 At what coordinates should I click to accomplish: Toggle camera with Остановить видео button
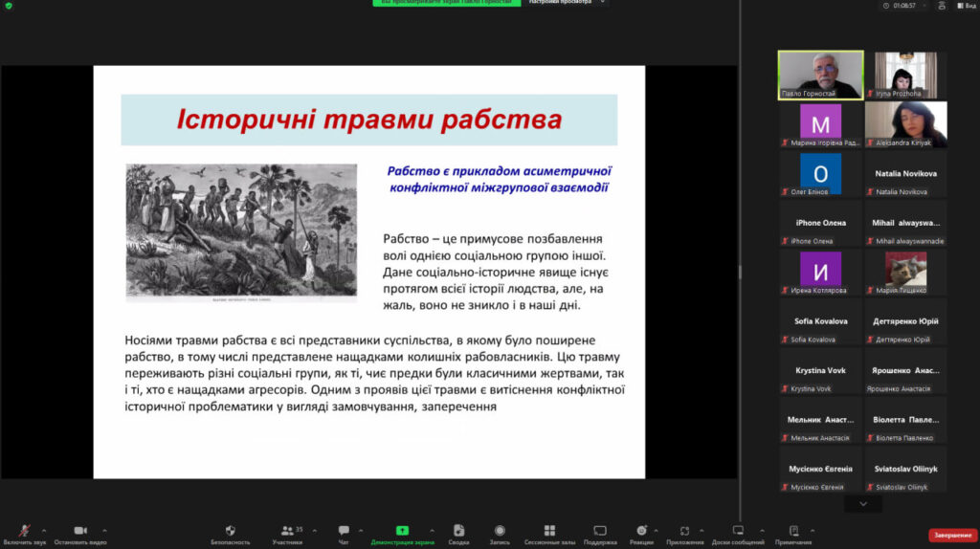[80, 530]
